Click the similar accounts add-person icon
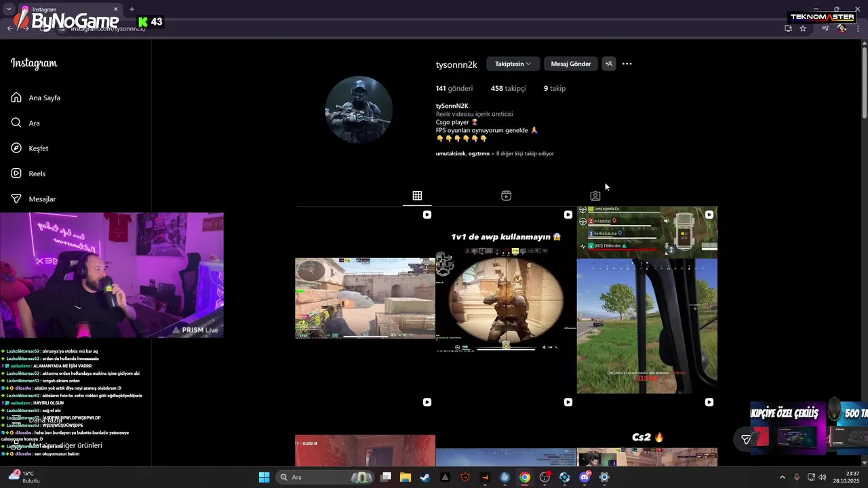Image resolution: width=868 pixels, height=488 pixels. pos(609,64)
